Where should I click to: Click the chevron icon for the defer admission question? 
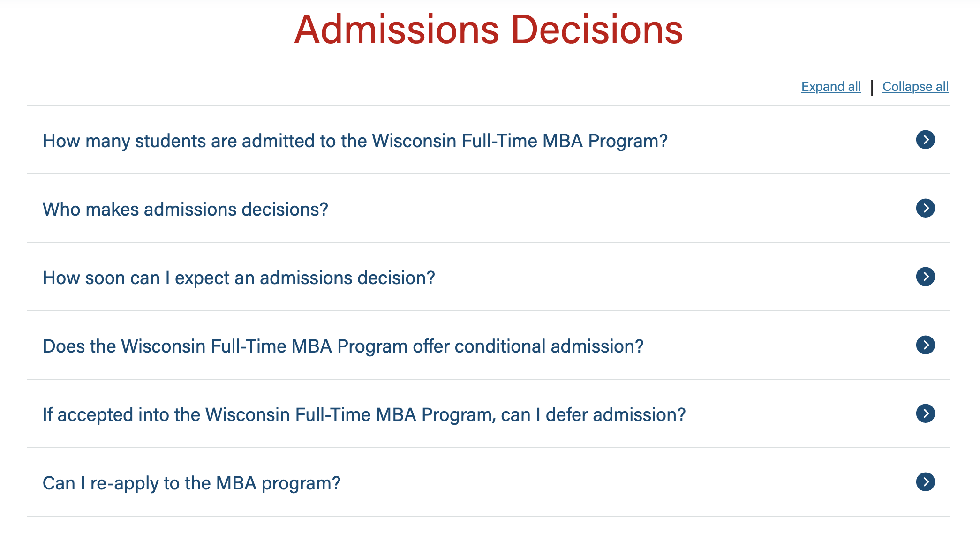pos(925,413)
